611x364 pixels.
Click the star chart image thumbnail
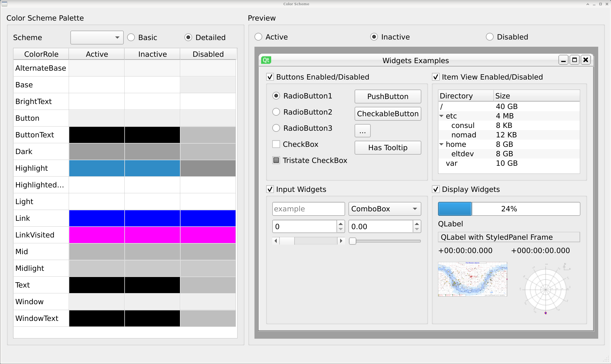[x=472, y=279]
